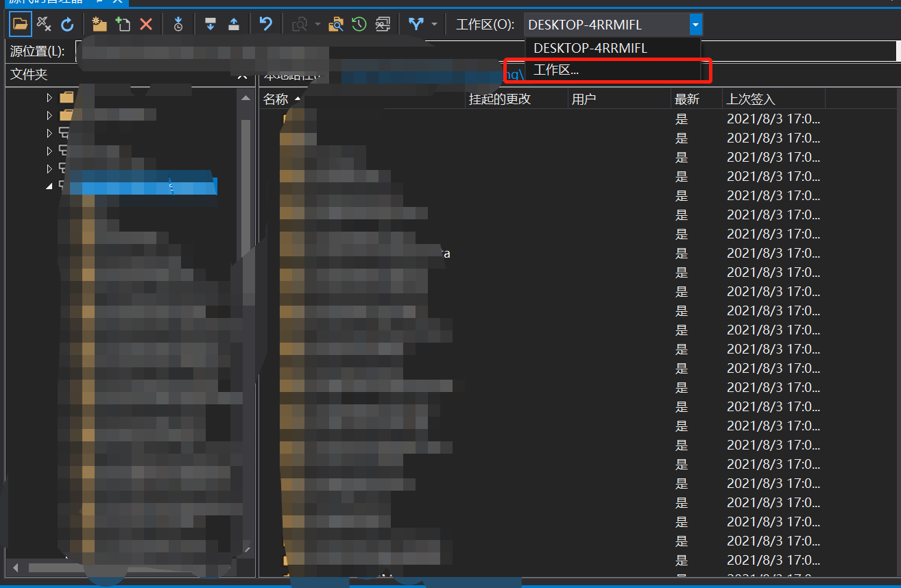Undo pending changes with curved arrow icon

[x=266, y=25]
